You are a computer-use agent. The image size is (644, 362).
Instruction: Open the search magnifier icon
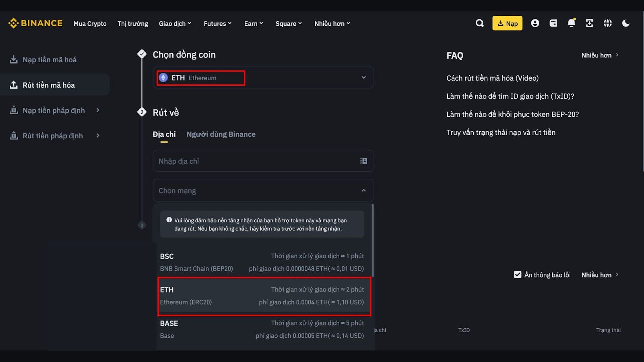click(x=479, y=23)
